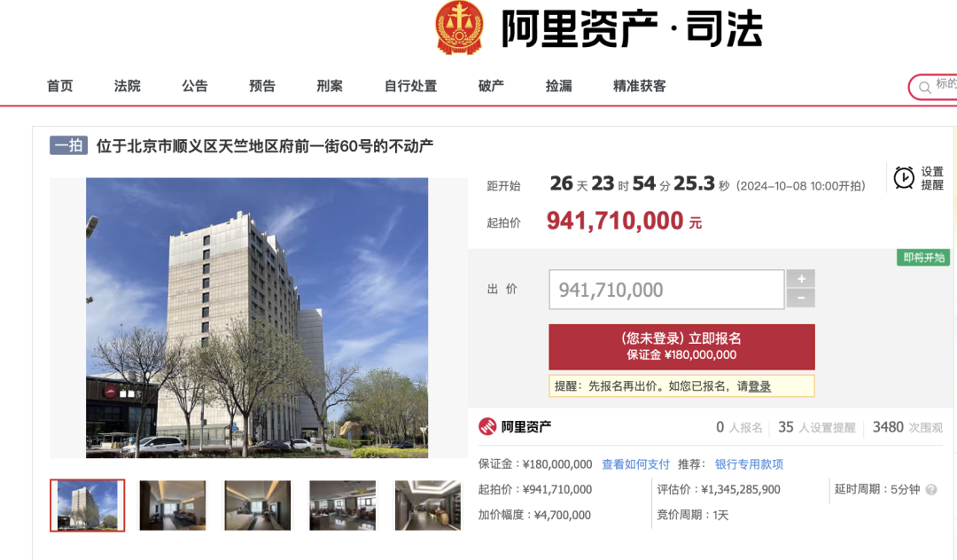This screenshot has width=957, height=560.
Task: Click the red 立即报名 button
Action: tap(681, 346)
